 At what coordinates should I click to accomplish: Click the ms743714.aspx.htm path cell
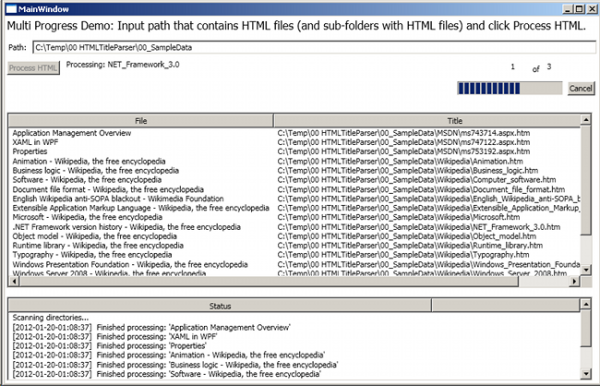404,133
